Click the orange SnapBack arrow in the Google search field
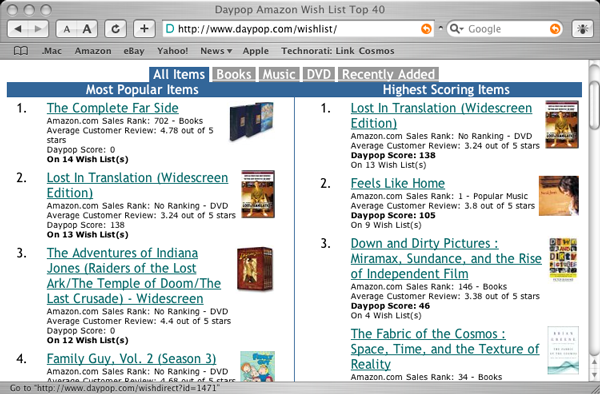Screen dimensions: 600x394 (555, 29)
